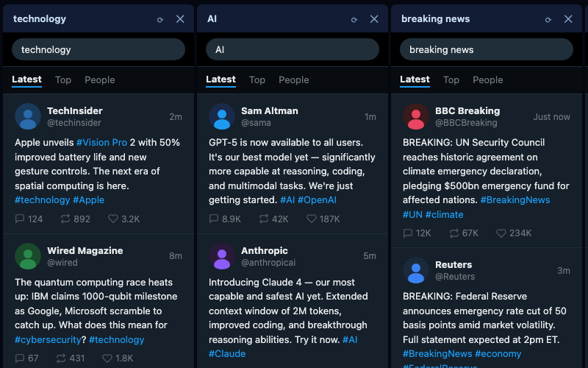The width and height of the screenshot is (588, 368).
Task: Select People tab in breaking news column
Action: click(488, 80)
